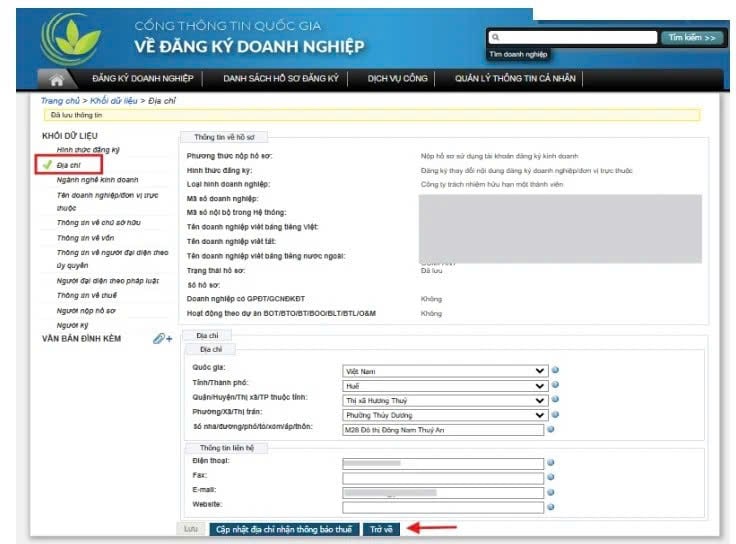Click info icon beside Phường/Xã/Thị trấn field

tap(555, 414)
